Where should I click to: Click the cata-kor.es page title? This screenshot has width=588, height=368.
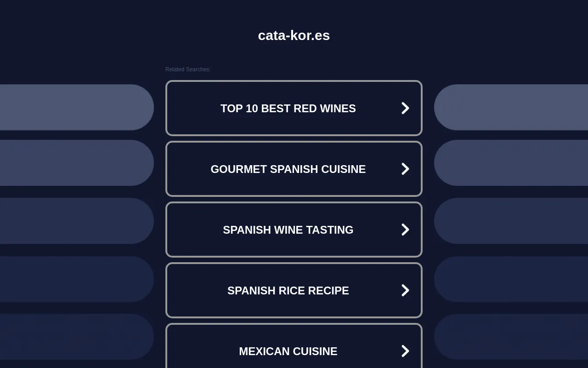(x=294, y=35)
